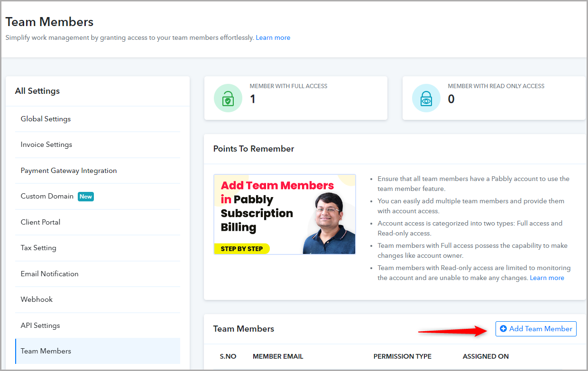The height and width of the screenshot is (371, 588).
Task: Go to API Settings
Action: click(98, 325)
